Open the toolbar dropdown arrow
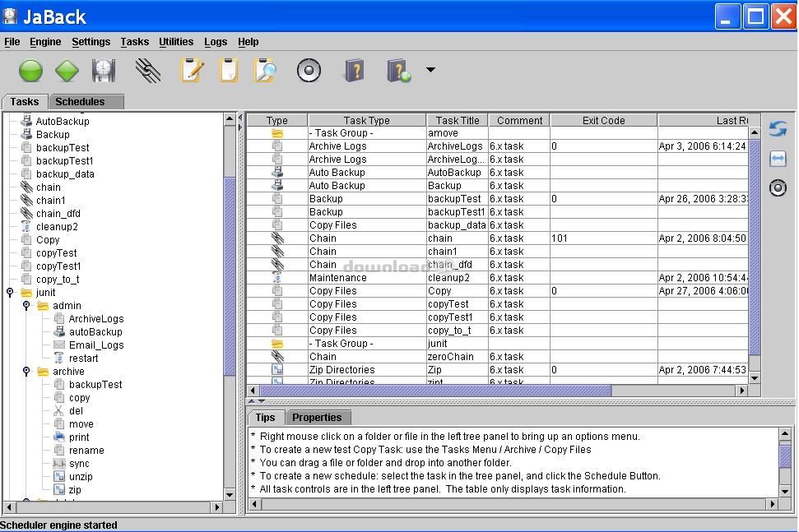The image size is (799, 532). pyautogui.click(x=430, y=71)
